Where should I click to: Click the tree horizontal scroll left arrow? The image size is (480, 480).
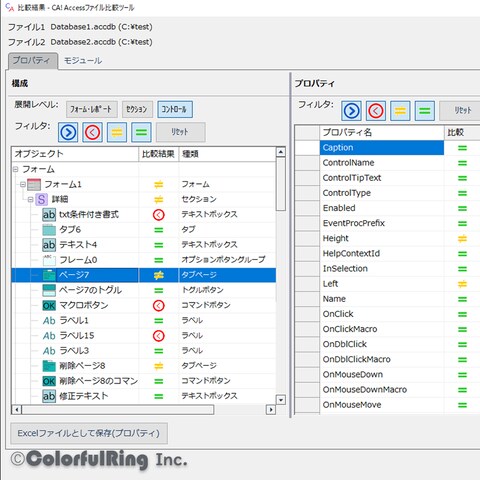[17, 410]
